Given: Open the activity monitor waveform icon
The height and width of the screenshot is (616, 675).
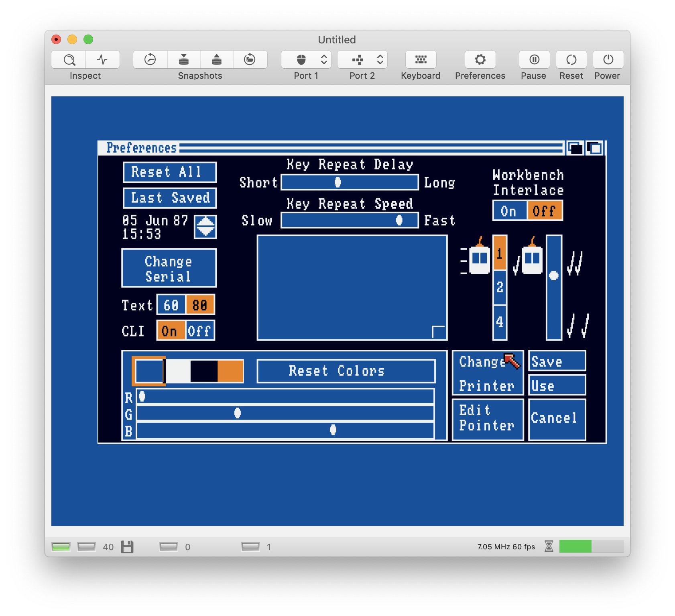Looking at the screenshot, I should point(103,60).
